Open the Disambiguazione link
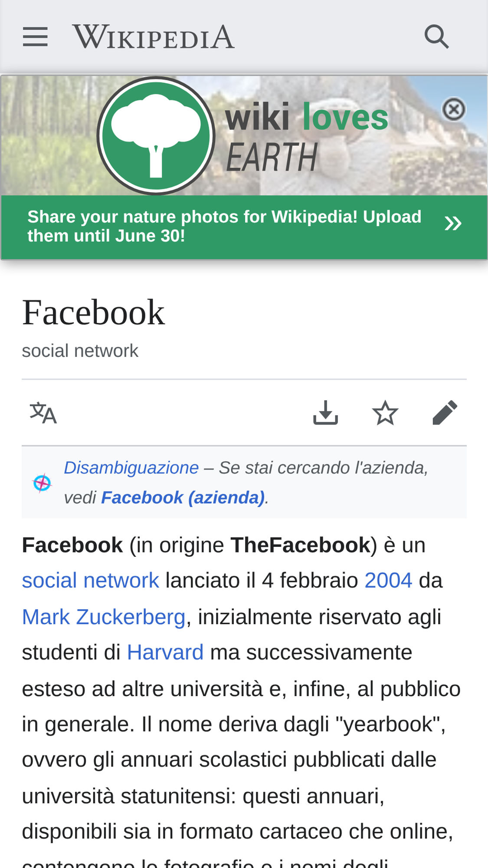 pos(131,468)
